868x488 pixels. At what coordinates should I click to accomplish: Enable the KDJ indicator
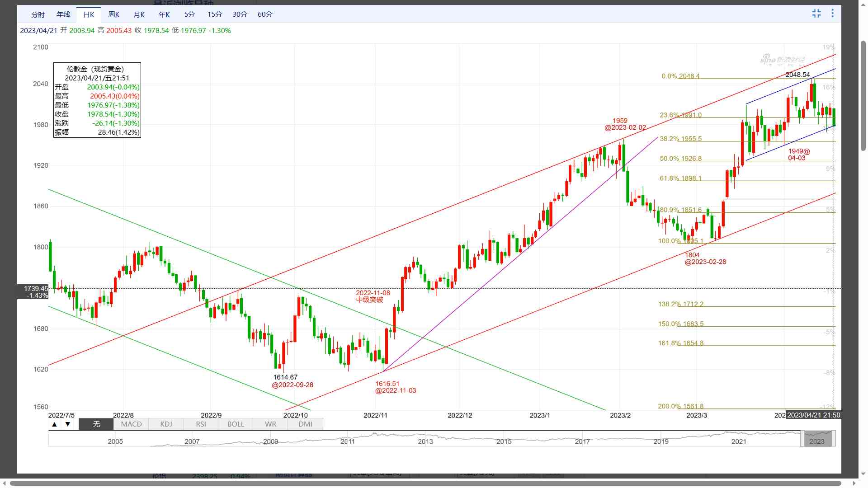click(x=166, y=424)
